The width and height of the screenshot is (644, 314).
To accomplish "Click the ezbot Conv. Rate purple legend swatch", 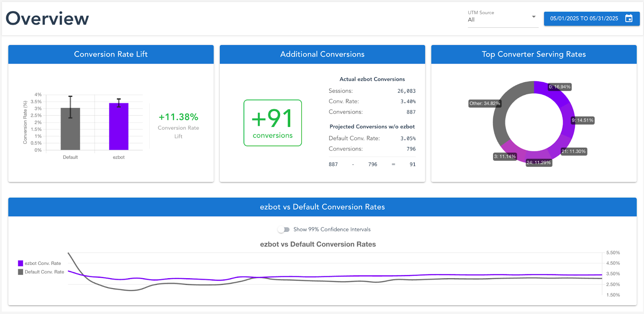I will pos(21,263).
